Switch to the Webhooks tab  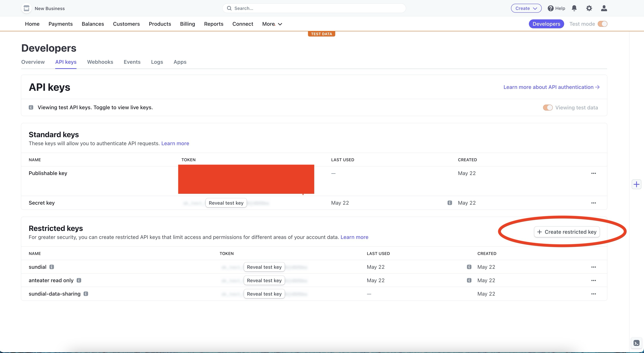100,62
